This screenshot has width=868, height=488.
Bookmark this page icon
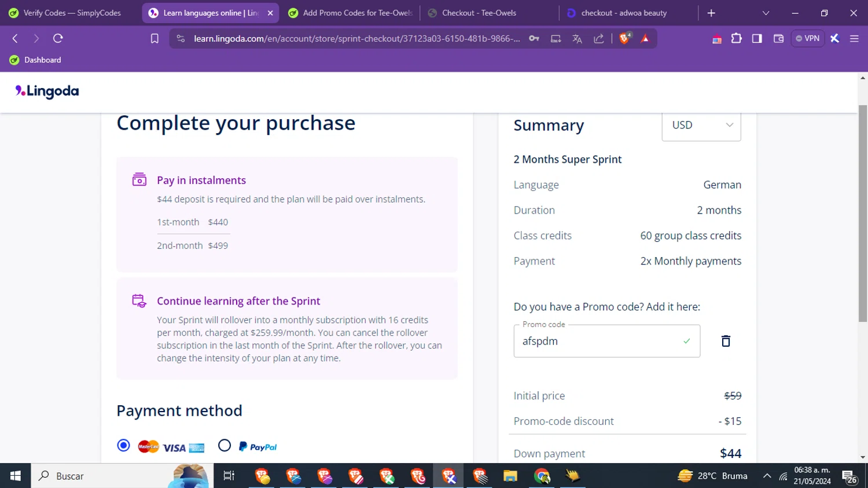point(155,38)
